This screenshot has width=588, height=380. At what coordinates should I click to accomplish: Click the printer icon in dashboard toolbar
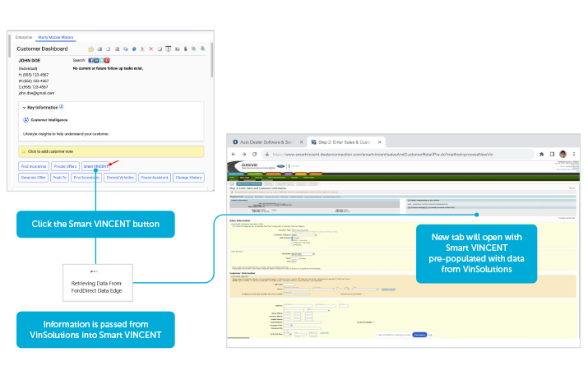(x=100, y=49)
